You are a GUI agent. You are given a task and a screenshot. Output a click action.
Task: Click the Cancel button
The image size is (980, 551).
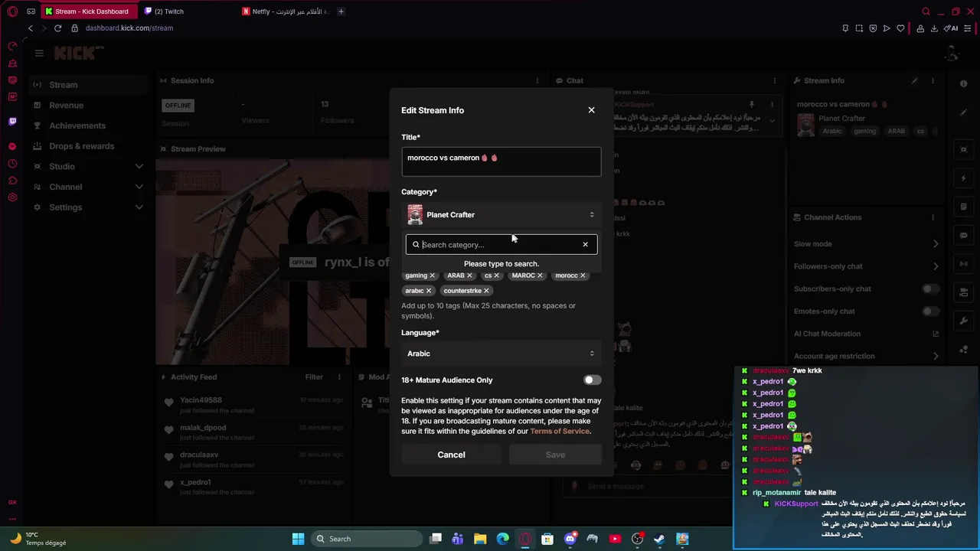(451, 455)
